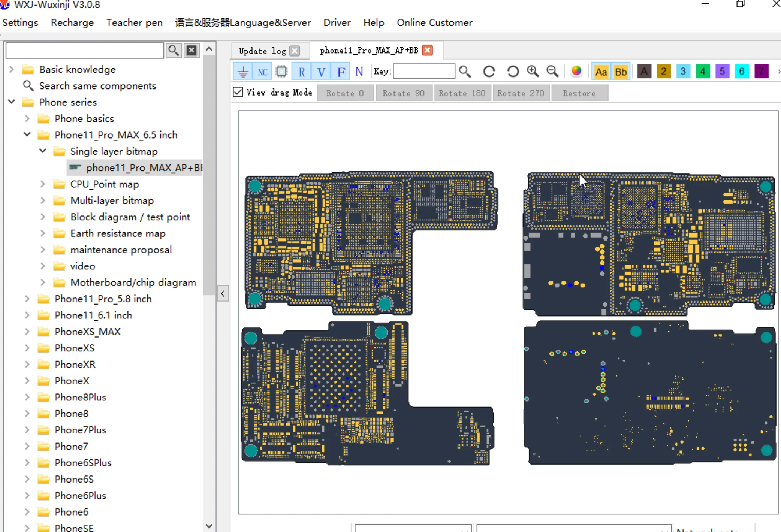Switch to the Update log tab
781x532 pixels.
tap(262, 51)
